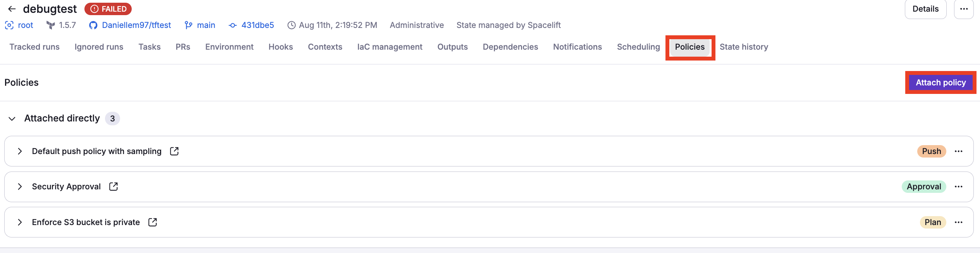Click the Details button
The width and height of the screenshot is (980, 253).
[925, 9]
